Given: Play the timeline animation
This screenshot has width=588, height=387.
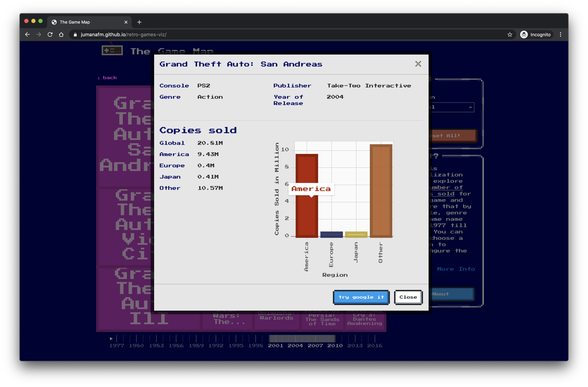Looking at the screenshot, I should pos(111,338).
